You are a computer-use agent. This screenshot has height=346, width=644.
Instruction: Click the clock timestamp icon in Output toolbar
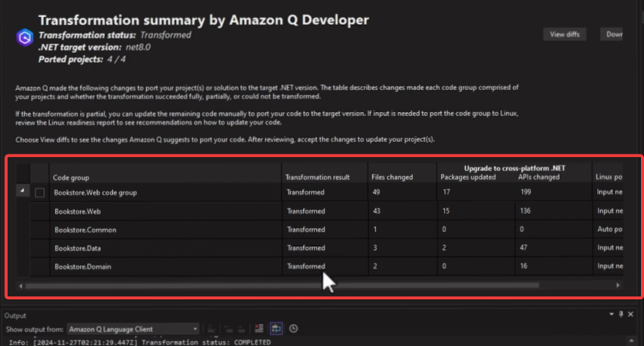(293, 329)
